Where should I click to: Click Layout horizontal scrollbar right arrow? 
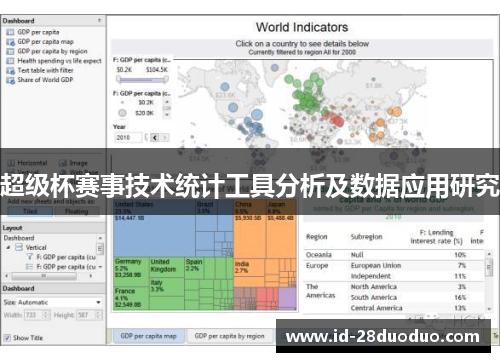pos(91,276)
